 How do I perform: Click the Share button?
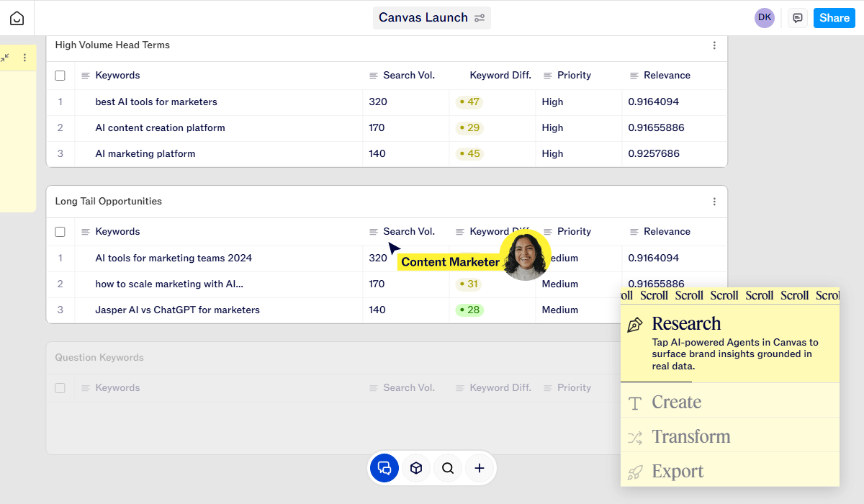click(x=834, y=18)
